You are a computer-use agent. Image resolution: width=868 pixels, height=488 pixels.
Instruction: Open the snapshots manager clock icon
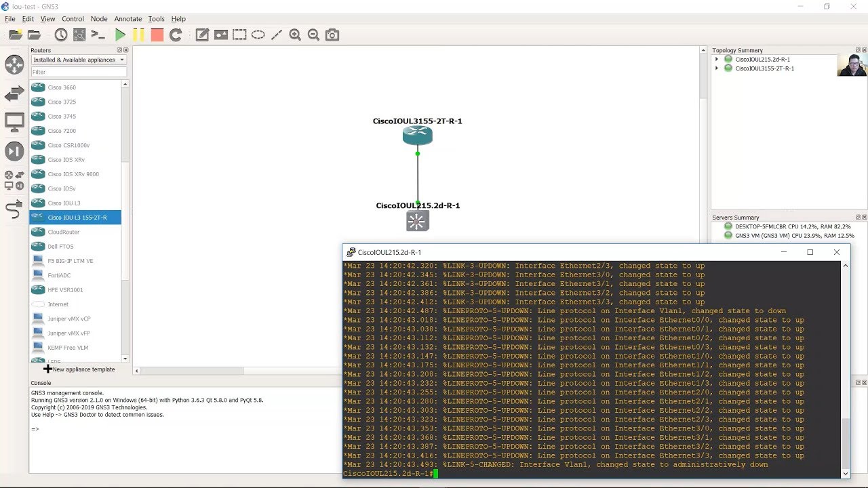tap(61, 35)
